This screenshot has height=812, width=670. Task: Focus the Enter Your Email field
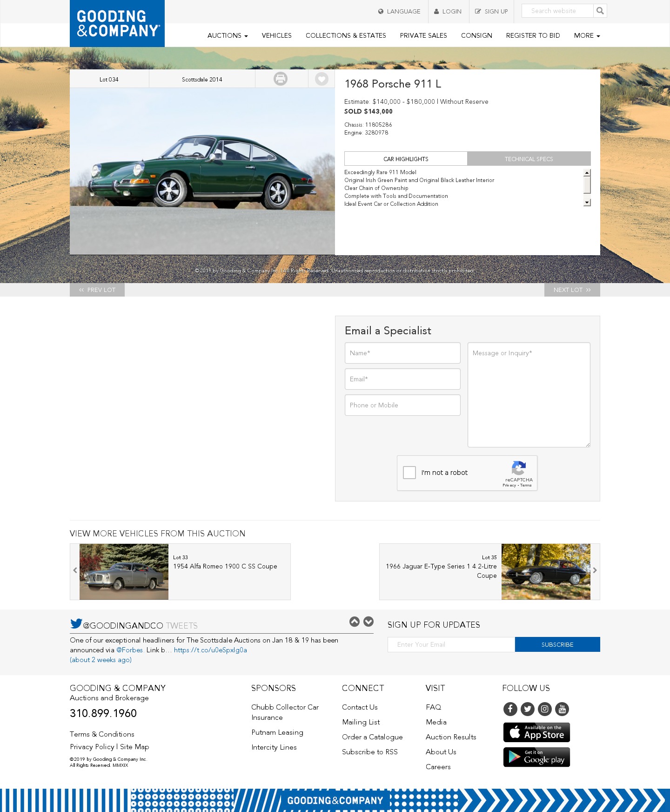[x=451, y=644]
